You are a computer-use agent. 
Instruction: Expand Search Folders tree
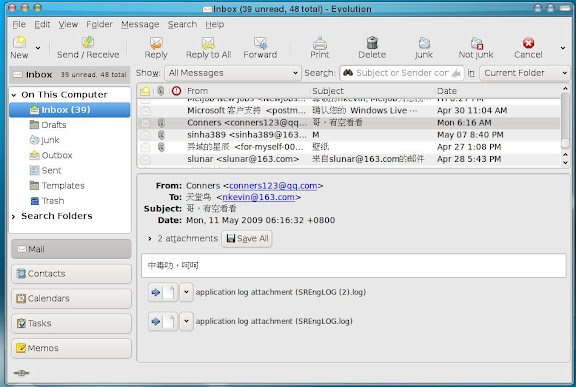[x=14, y=216]
